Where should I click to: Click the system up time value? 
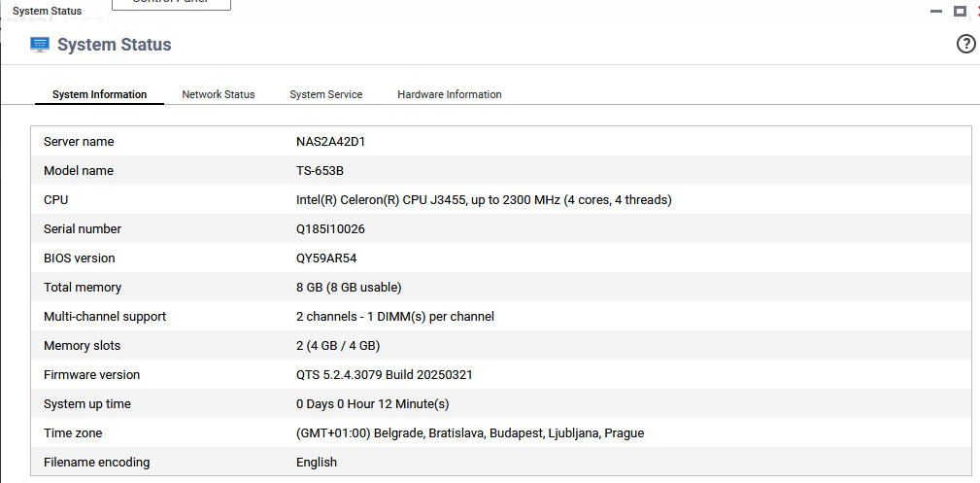click(372, 404)
